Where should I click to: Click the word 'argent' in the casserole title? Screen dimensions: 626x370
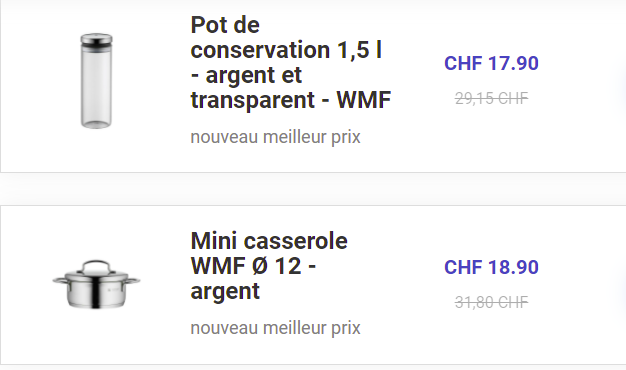coord(225,292)
